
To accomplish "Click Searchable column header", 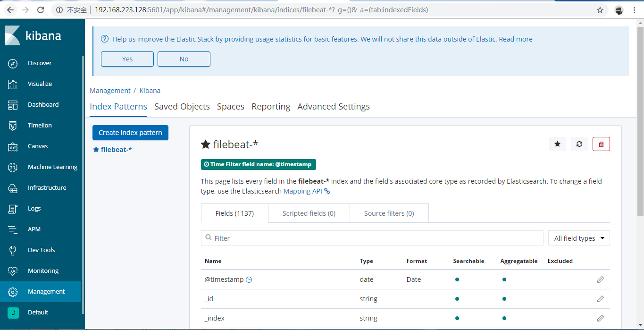I will (x=468, y=261).
